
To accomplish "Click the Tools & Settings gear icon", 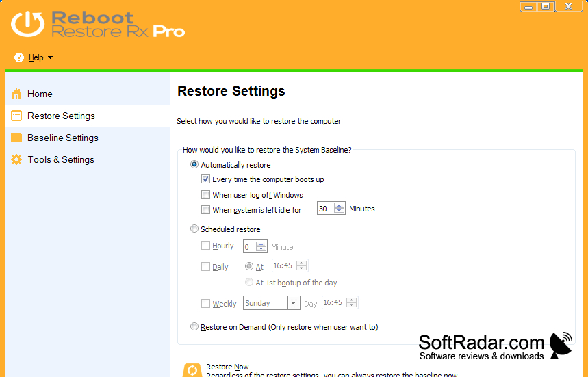I will pyautogui.click(x=16, y=159).
